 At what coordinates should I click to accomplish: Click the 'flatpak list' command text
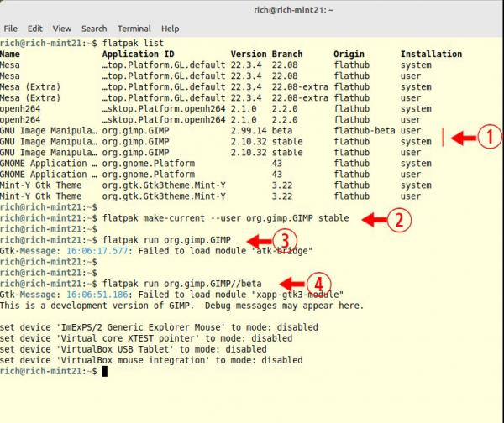coord(133,43)
